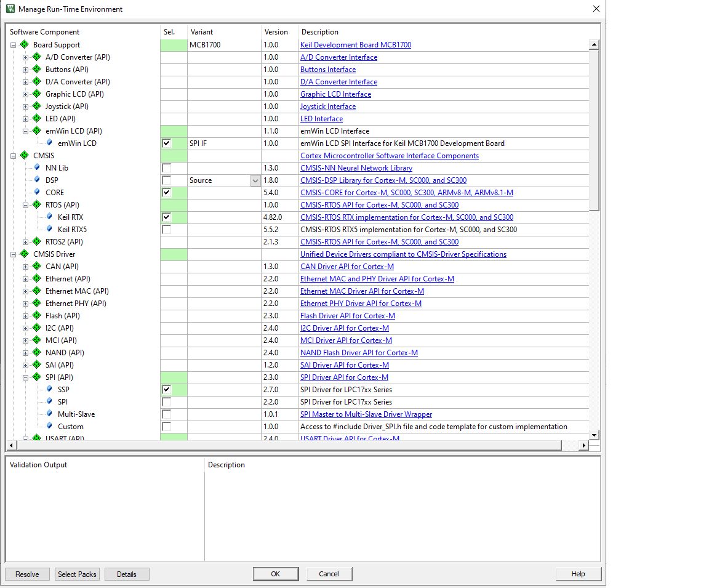Click the Software Component column header
This screenshot has height=588, width=709.
tap(44, 31)
